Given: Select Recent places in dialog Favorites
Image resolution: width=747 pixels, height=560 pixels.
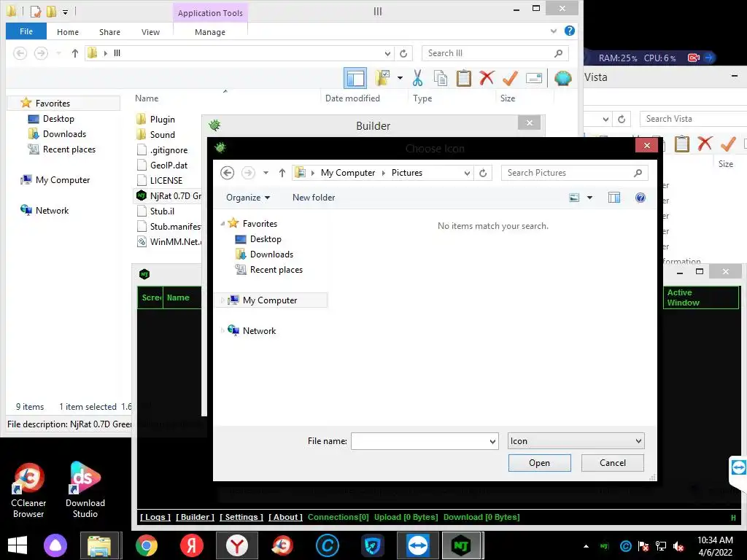Looking at the screenshot, I should coord(276,270).
